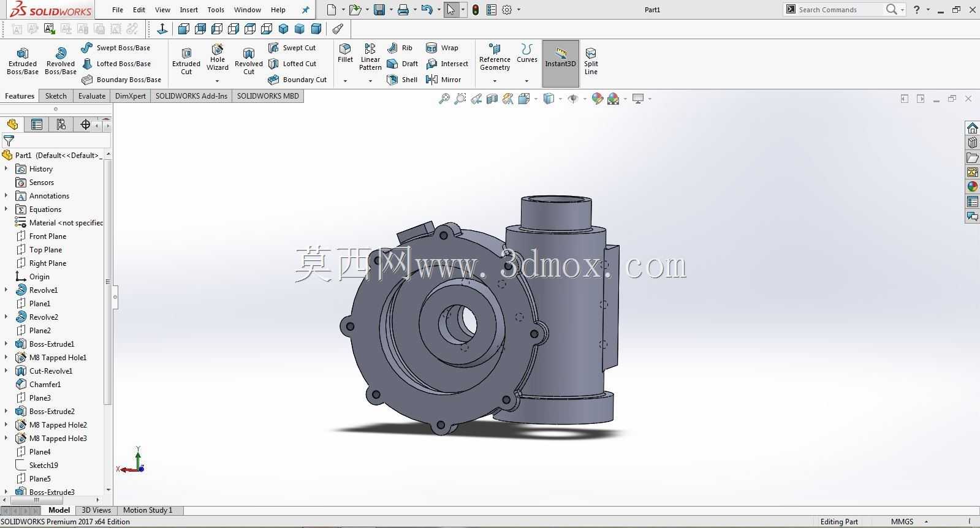This screenshot has width=980, height=528.
Task: Select the Revolved Cut tool
Action: click(249, 61)
